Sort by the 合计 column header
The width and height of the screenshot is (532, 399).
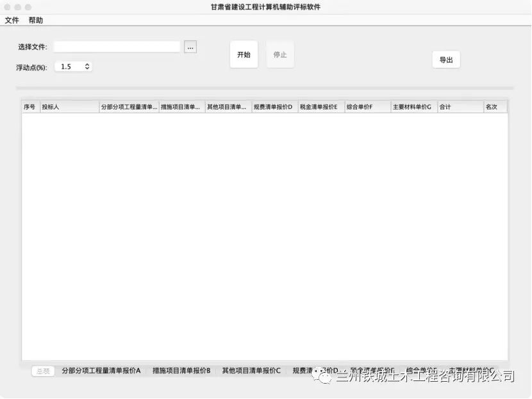tap(460, 107)
